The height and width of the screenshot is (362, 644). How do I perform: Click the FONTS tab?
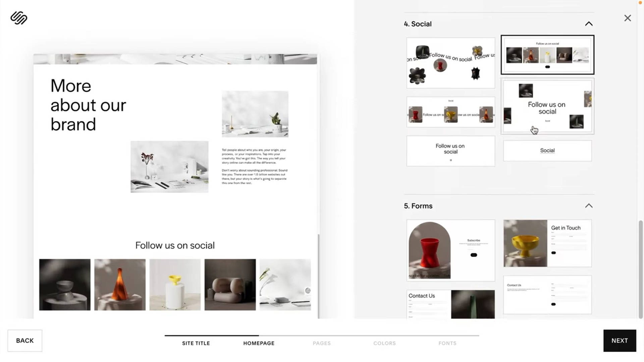coord(447,343)
